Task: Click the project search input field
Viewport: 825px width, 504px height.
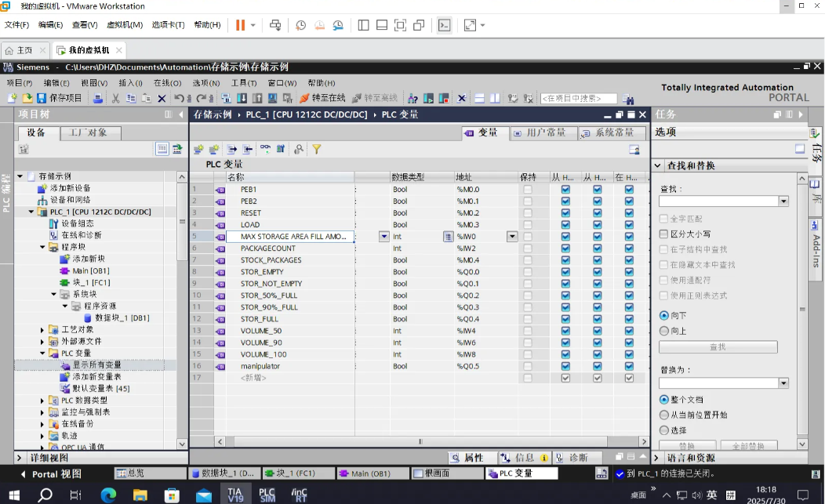Action: 579,98
